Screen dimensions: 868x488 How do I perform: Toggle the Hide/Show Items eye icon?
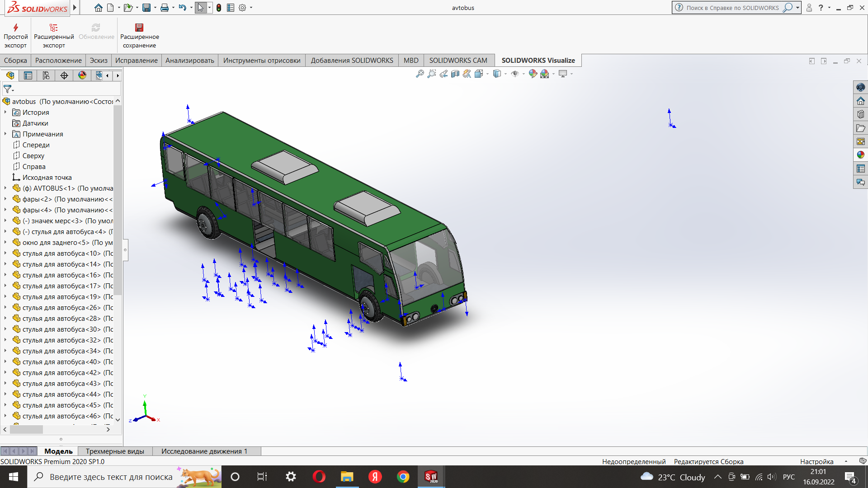point(514,74)
